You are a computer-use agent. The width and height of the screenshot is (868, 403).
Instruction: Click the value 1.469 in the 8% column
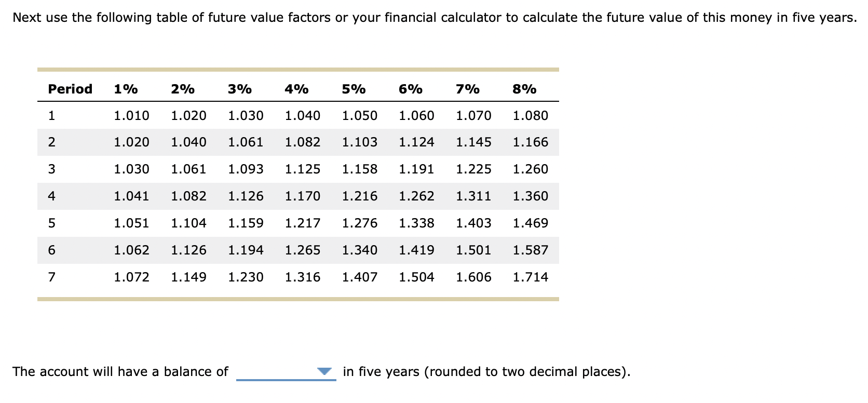point(530,223)
